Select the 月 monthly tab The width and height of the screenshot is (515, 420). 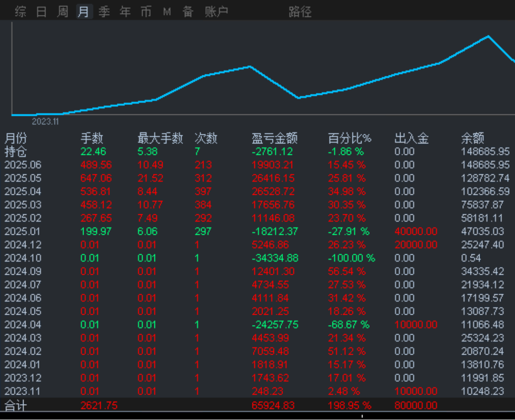point(84,12)
